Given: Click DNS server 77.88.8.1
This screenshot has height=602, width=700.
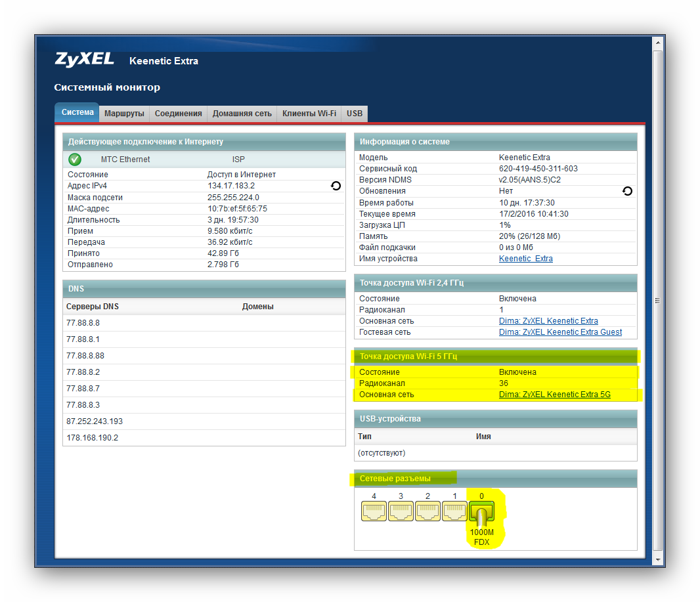Looking at the screenshot, I should point(83,339).
